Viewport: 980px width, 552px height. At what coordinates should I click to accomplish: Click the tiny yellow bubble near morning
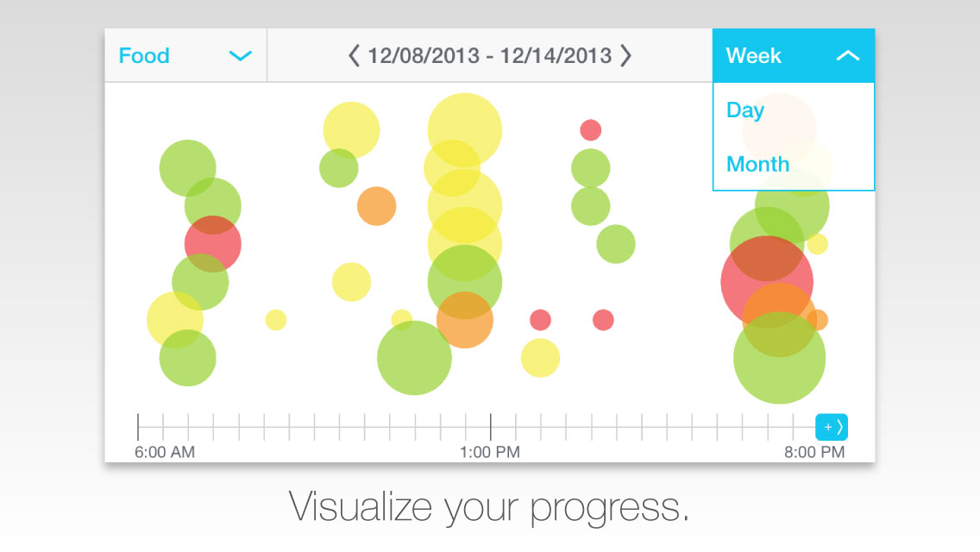click(x=276, y=319)
